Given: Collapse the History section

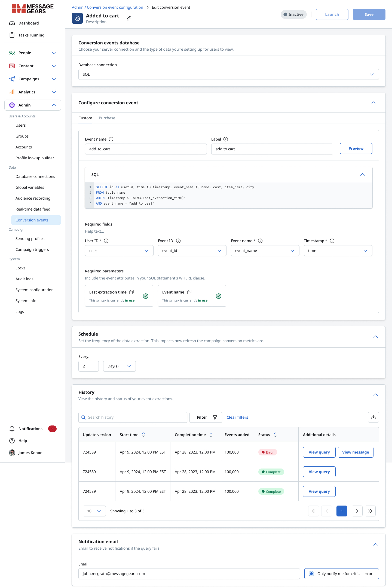Looking at the screenshot, I should 376,395.
